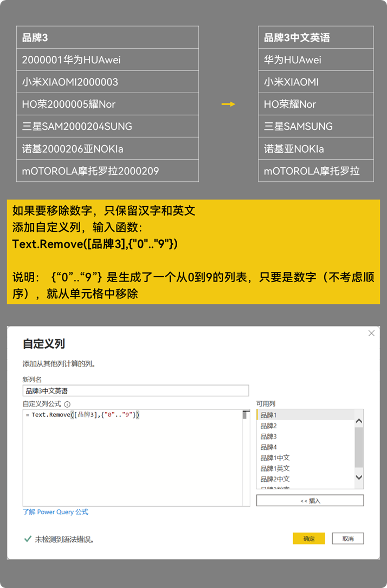Close the 自定义列 dialog with the X
This screenshot has height=588, width=387.
coord(371,334)
